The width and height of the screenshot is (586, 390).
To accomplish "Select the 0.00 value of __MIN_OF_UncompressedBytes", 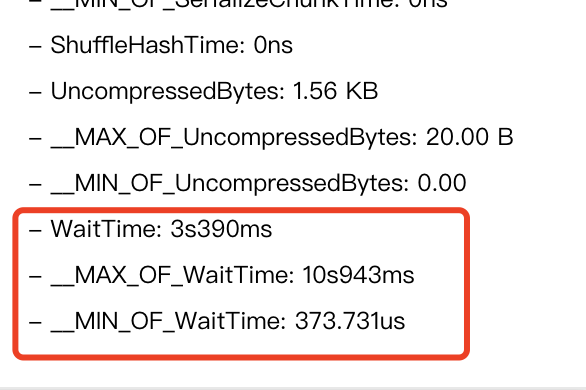I will point(442,183).
